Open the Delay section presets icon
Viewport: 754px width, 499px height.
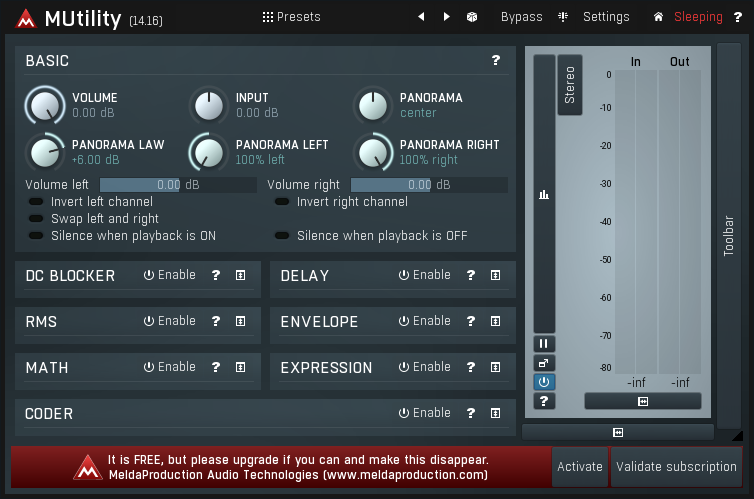[495, 275]
